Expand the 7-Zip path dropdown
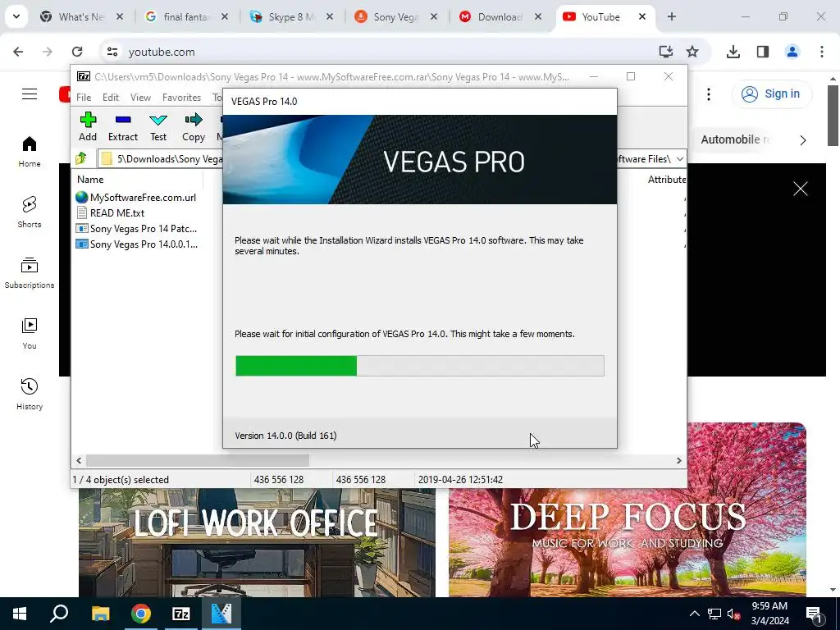Image resolution: width=840 pixels, height=630 pixels. (680, 159)
